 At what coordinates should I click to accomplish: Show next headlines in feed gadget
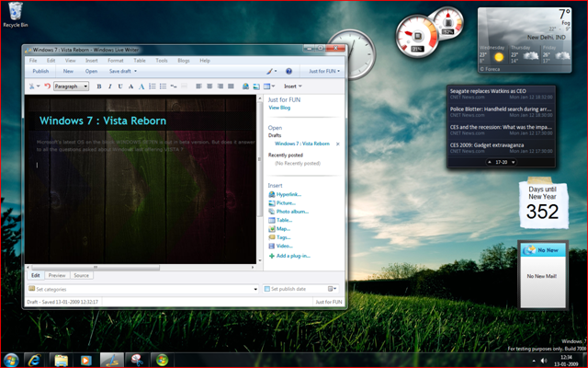513,162
